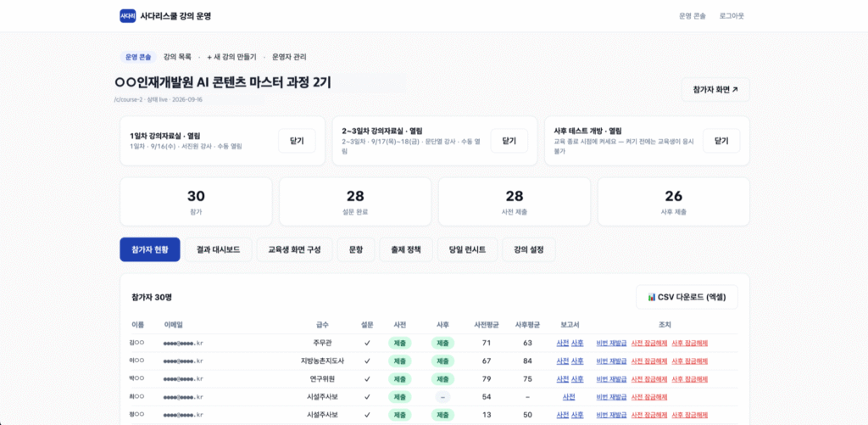This screenshot has width=868, height=425.
Task: Open 사다리스쿨 강의 운영 home title
Action: pyautogui.click(x=175, y=16)
